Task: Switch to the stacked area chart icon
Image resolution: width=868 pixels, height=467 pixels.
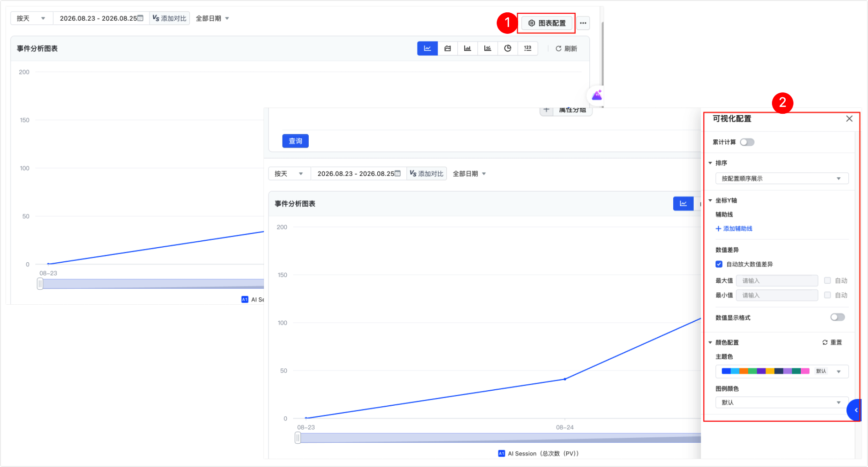Action: (448, 48)
